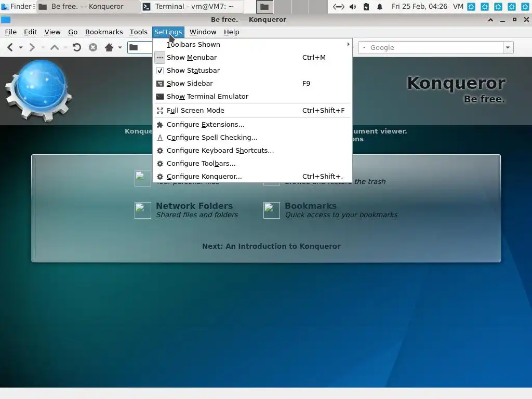This screenshot has width=532, height=399.
Task: Open clock showing Fri 25 Feb, 04:26
Action: tap(419, 6)
